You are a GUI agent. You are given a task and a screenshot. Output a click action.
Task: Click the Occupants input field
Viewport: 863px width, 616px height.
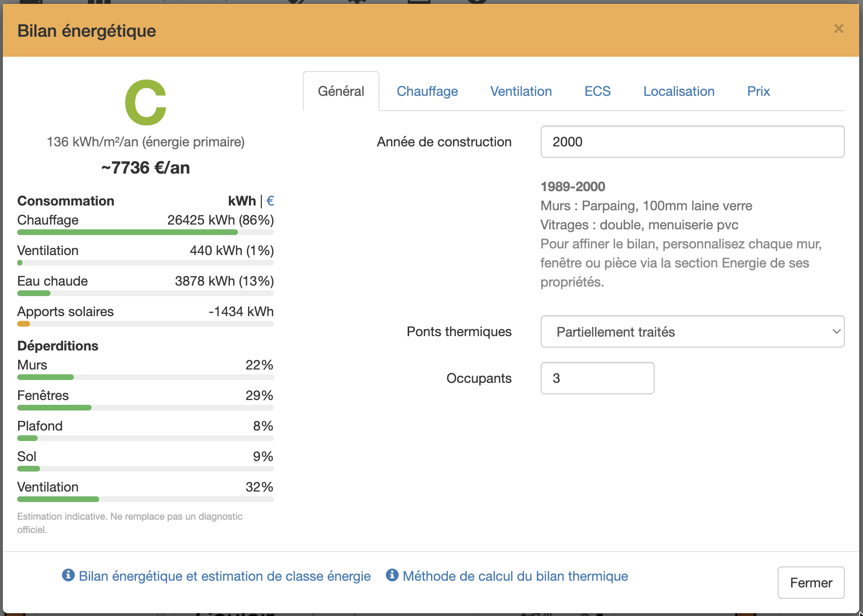597,378
